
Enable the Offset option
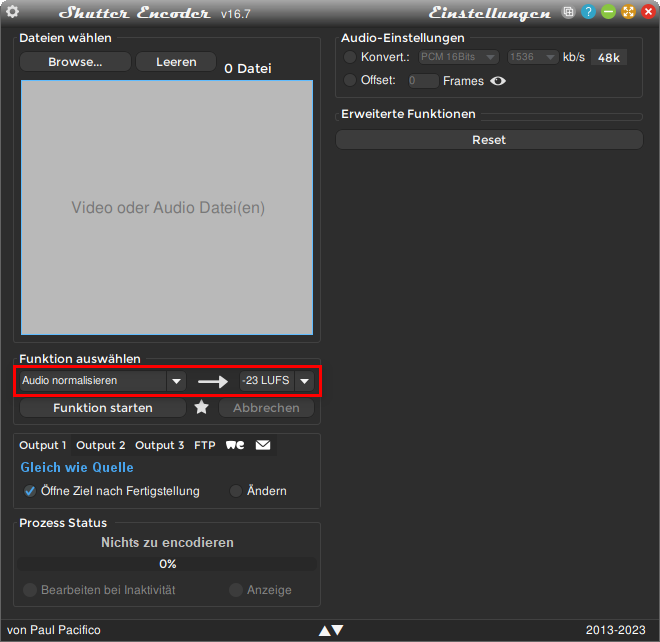click(350, 80)
